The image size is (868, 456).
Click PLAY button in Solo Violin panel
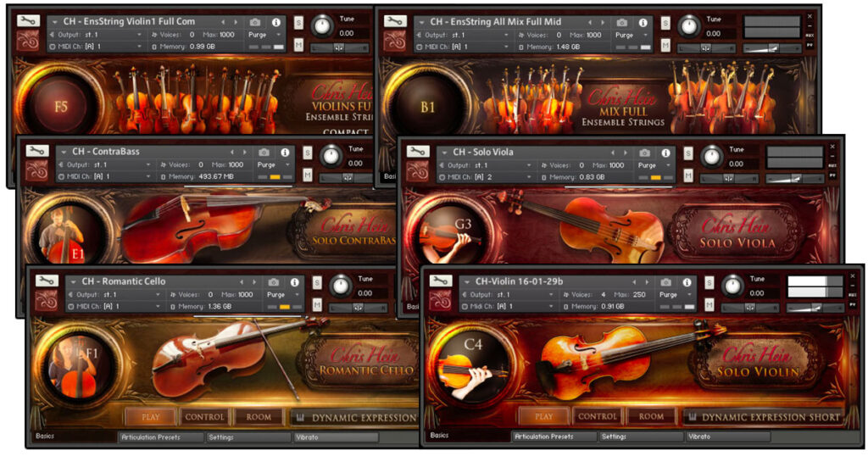[543, 416]
